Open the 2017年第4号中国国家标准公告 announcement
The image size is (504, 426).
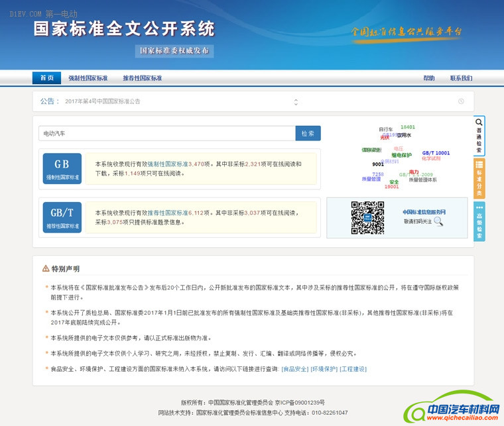pyautogui.click(x=103, y=101)
